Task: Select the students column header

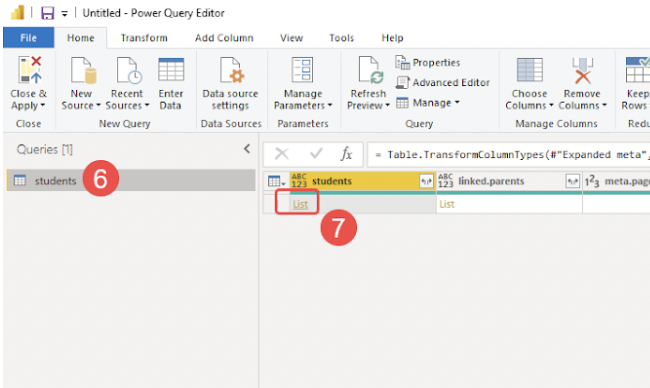Action: tap(363, 181)
